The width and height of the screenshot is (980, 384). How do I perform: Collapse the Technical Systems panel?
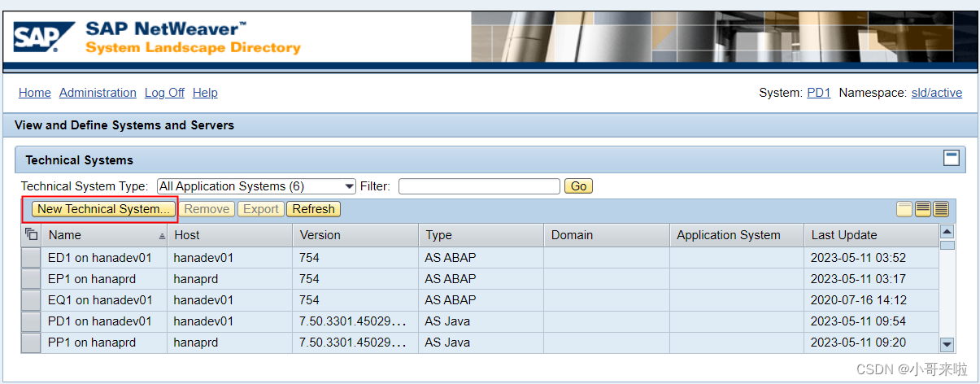pos(952,159)
